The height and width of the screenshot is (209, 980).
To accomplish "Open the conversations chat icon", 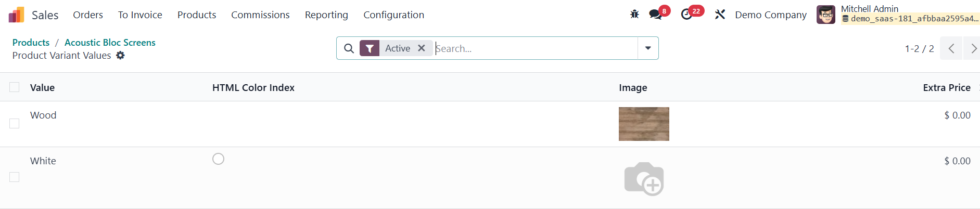I will tap(655, 15).
